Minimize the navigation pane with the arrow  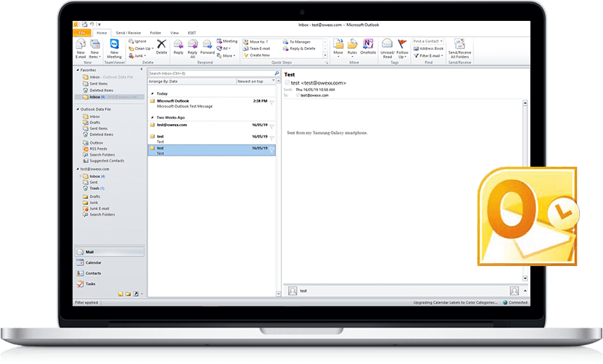click(x=141, y=70)
